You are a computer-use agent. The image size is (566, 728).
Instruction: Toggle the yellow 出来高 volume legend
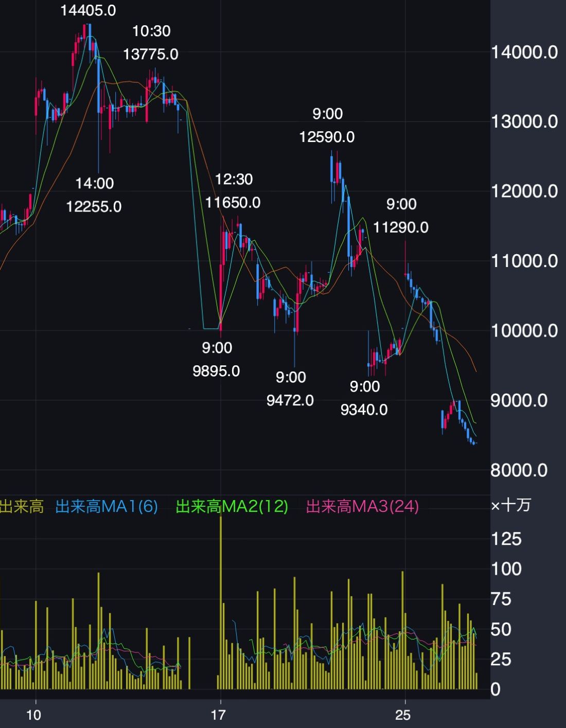point(21,507)
